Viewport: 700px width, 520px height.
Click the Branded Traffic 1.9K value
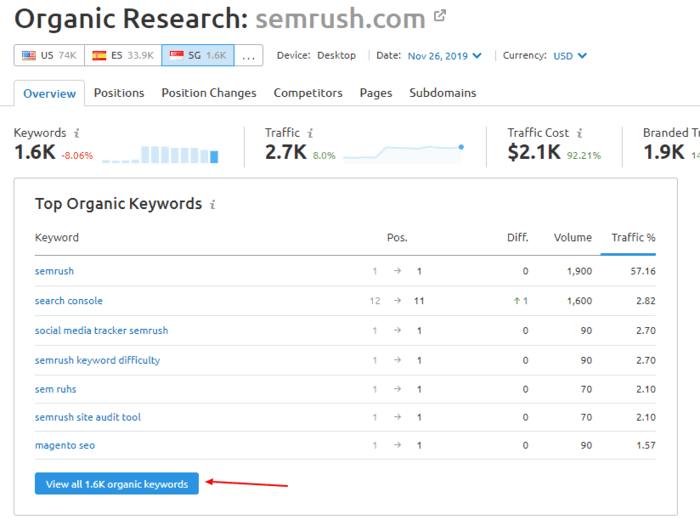coord(664,152)
